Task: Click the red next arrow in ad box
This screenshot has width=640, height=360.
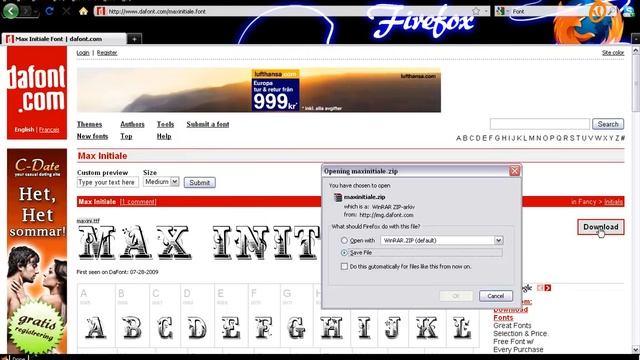Action: [547, 288]
